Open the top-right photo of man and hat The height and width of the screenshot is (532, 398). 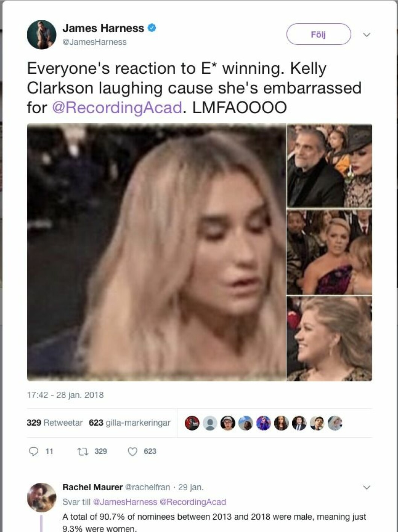(329, 166)
